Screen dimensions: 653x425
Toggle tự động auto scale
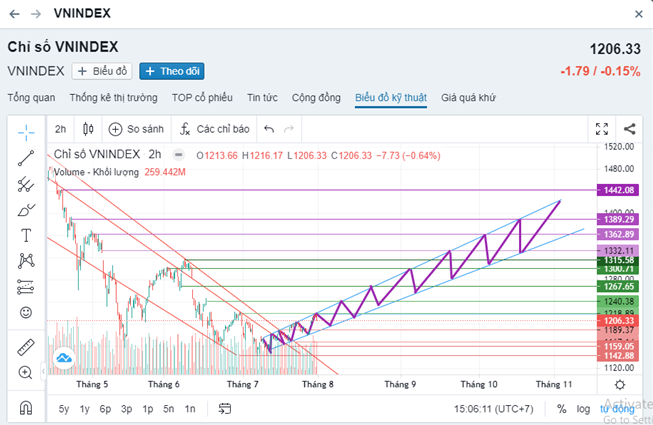point(617,409)
